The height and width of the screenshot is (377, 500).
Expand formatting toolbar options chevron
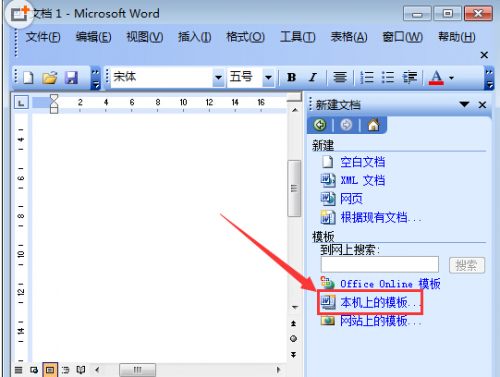489,78
